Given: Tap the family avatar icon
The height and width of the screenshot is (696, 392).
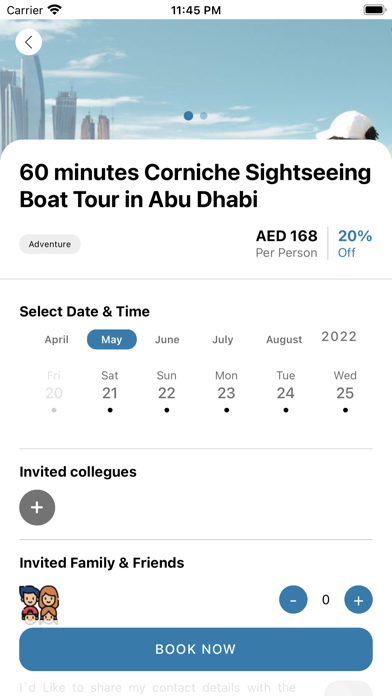Looking at the screenshot, I should coord(39,605).
